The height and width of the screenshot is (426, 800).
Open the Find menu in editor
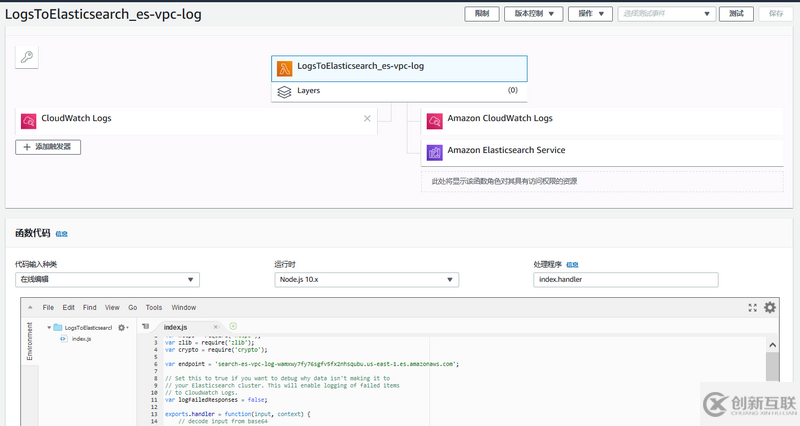(x=90, y=308)
